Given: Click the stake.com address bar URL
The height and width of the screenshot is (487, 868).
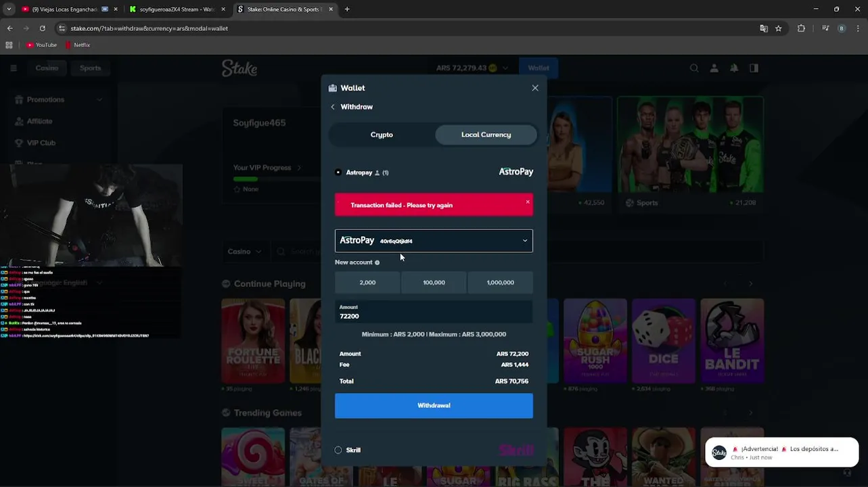Looking at the screenshot, I should pos(150,28).
